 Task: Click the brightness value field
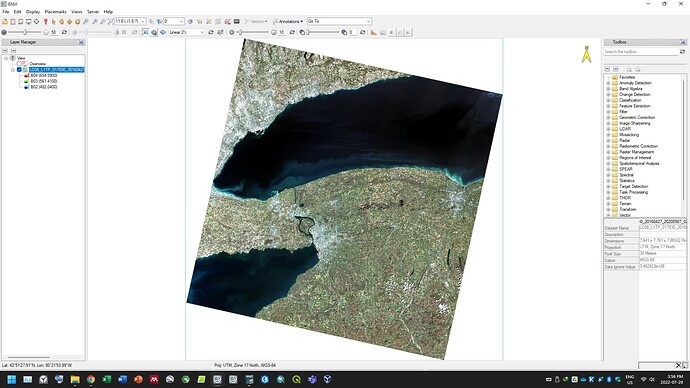[x=54, y=32]
